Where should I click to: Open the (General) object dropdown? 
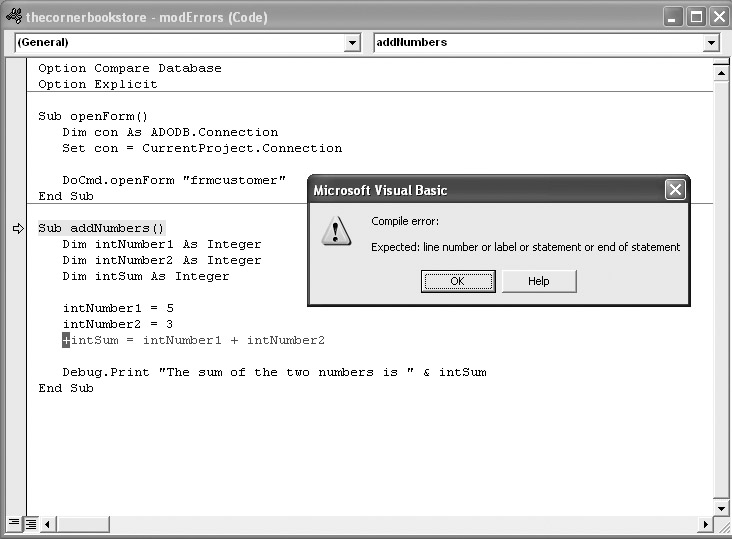pyautogui.click(x=351, y=43)
